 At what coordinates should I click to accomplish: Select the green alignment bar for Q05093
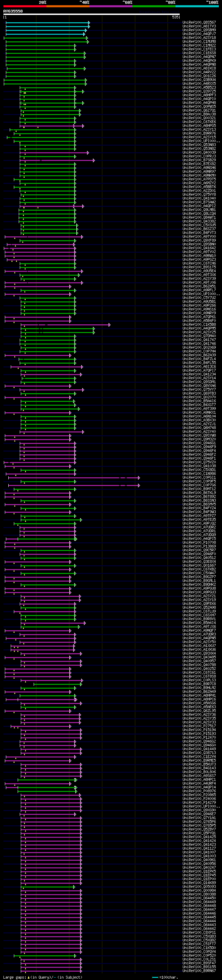(48, 886)
